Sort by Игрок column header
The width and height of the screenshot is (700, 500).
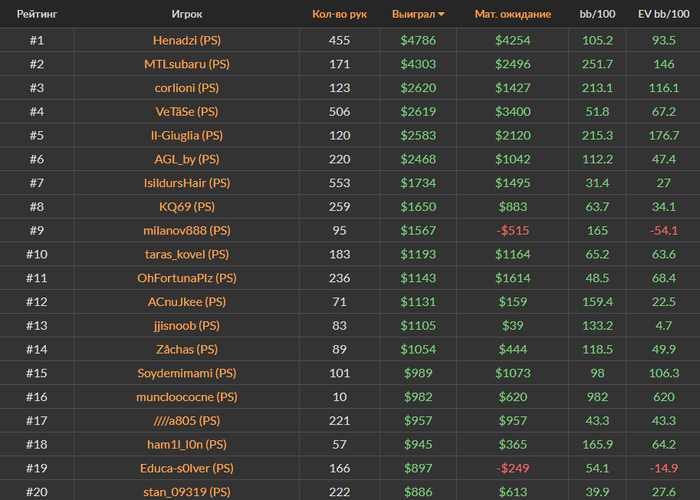pyautogui.click(x=187, y=15)
